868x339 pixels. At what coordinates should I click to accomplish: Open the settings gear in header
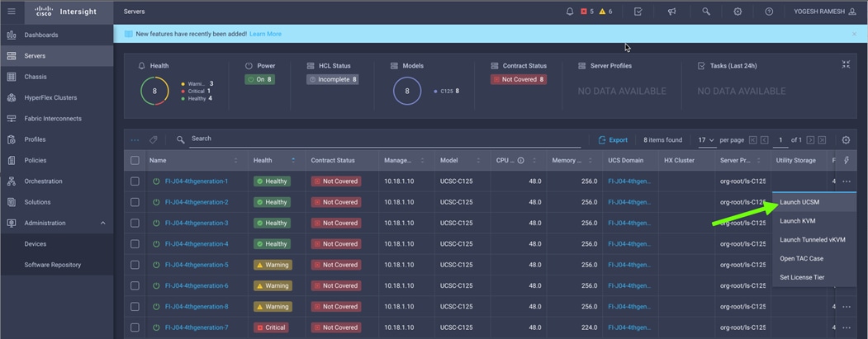738,11
